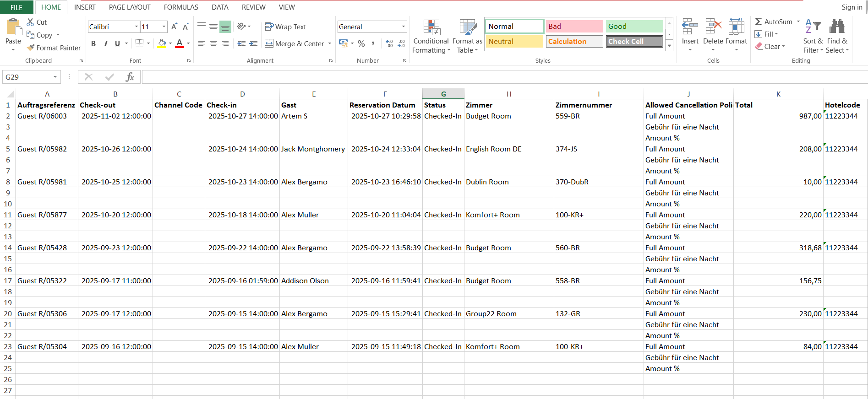Image resolution: width=868 pixels, height=399 pixels.
Task: Expand the General number format dropdown
Action: 403,27
